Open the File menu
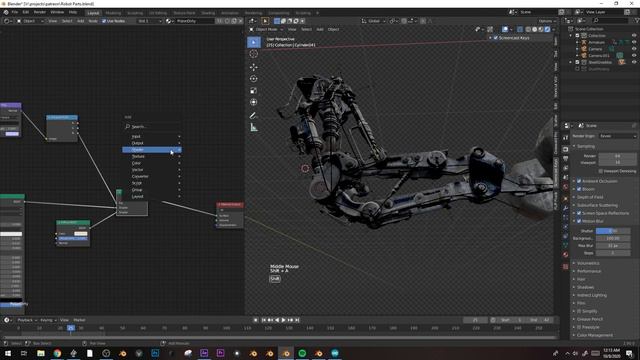Screen dimensions: 640x360 click(x=15, y=12)
